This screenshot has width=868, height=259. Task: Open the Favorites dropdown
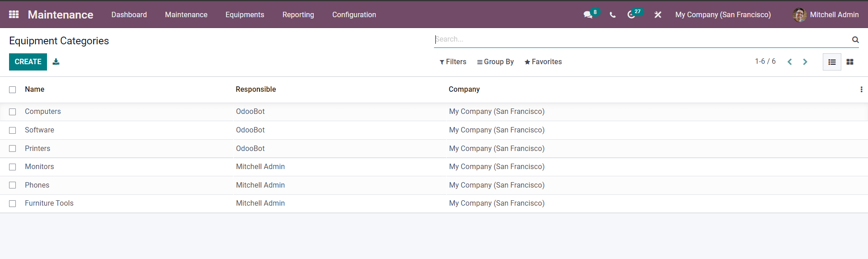tap(543, 62)
